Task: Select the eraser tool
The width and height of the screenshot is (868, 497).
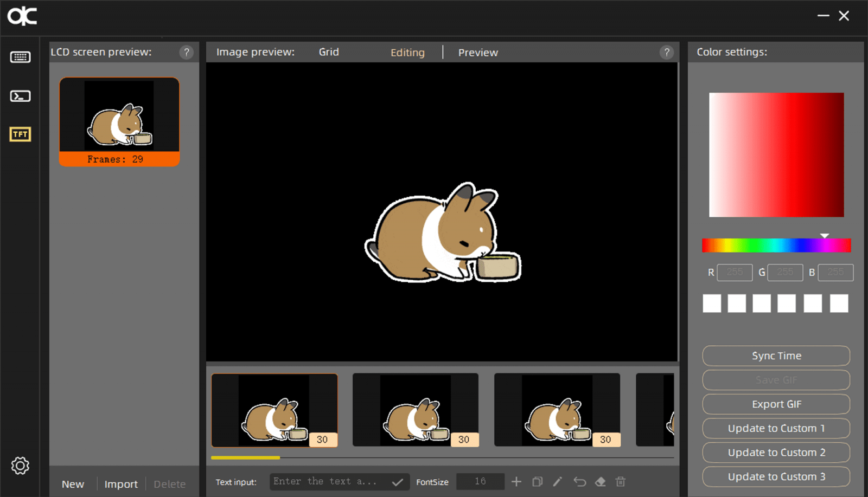Action: 600,481
